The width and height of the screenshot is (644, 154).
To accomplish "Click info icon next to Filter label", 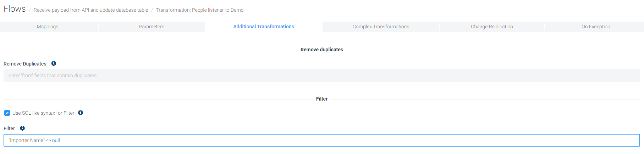I will point(22,128).
